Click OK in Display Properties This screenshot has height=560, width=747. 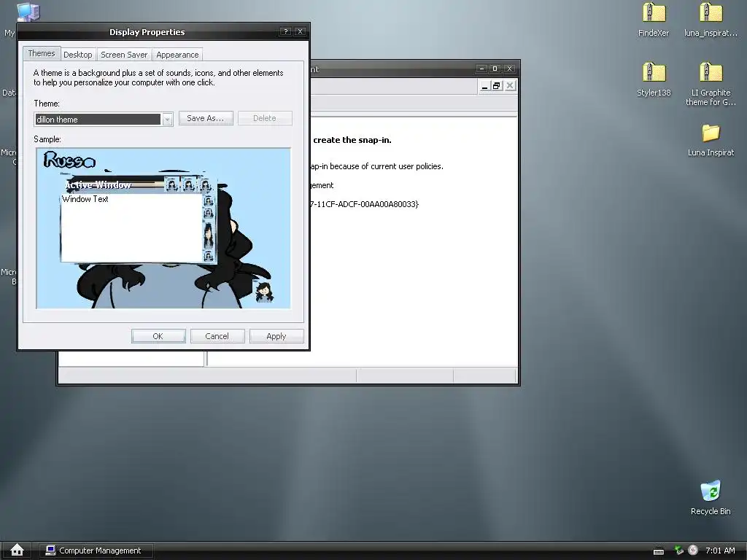pyautogui.click(x=158, y=336)
